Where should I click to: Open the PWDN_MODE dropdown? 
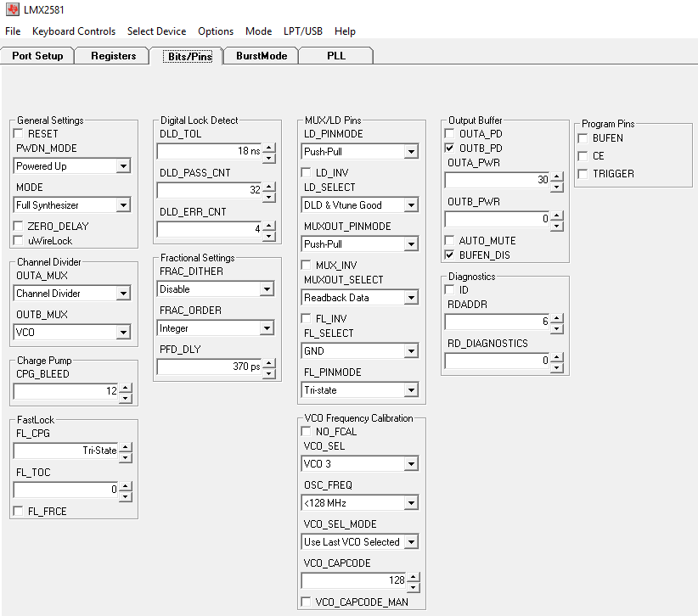point(123,166)
